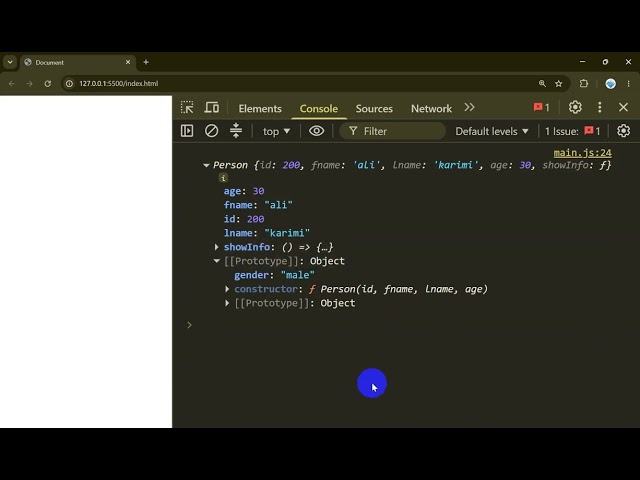
Task: Expand the nested [[Prototype]] Object
Action: (x=227, y=303)
